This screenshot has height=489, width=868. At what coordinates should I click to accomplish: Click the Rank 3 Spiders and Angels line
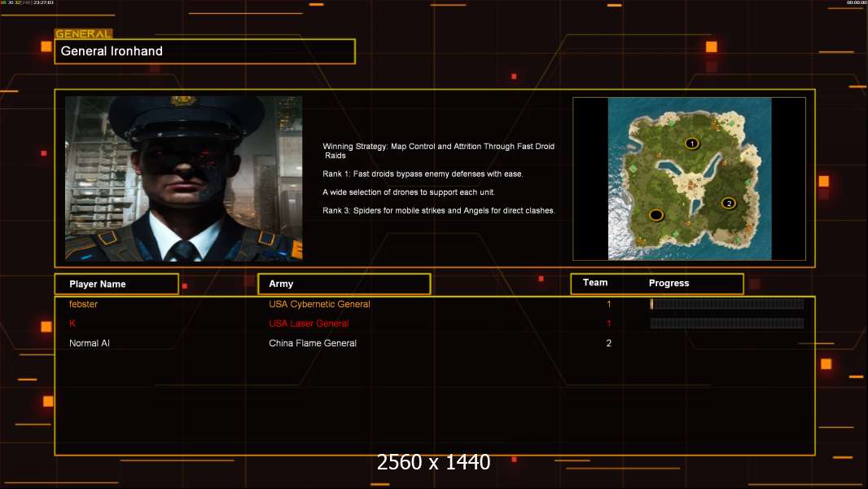pyautogui.click(x=438, y=210)
